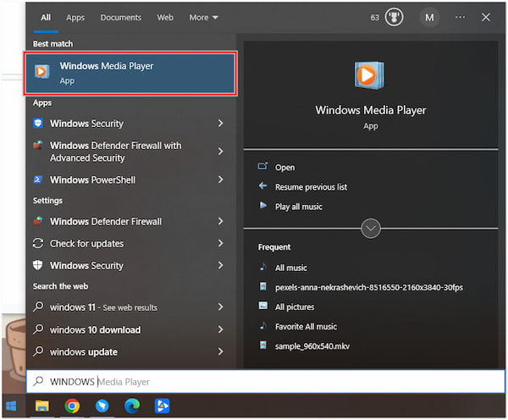Open File Explorer from the taskbar
Screen dimensions: 508x420
click(x=42, y=406)
